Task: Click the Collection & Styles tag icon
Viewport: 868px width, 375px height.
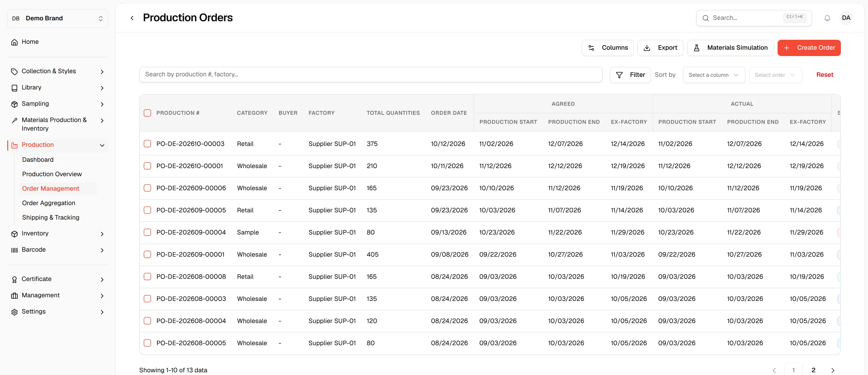Action: tap(14, 71)
